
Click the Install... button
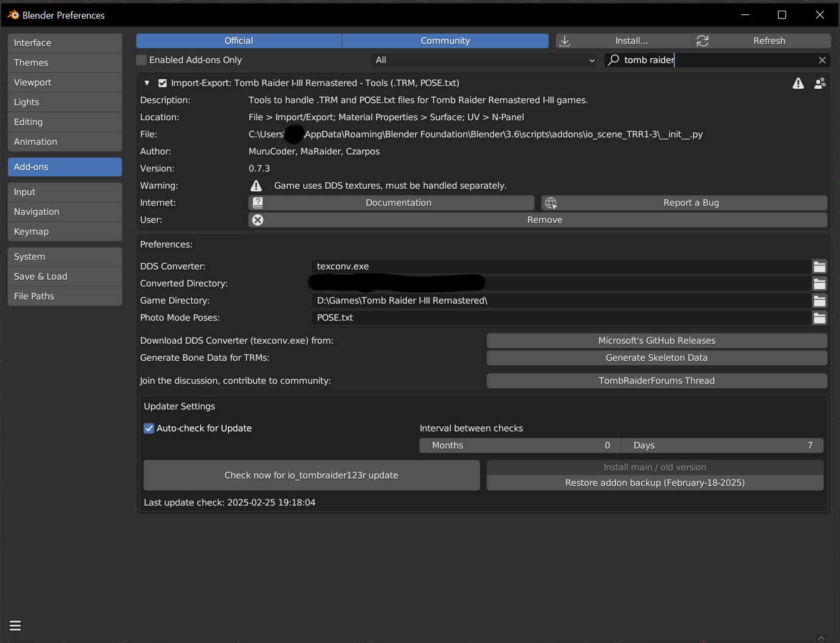(624, 40)
